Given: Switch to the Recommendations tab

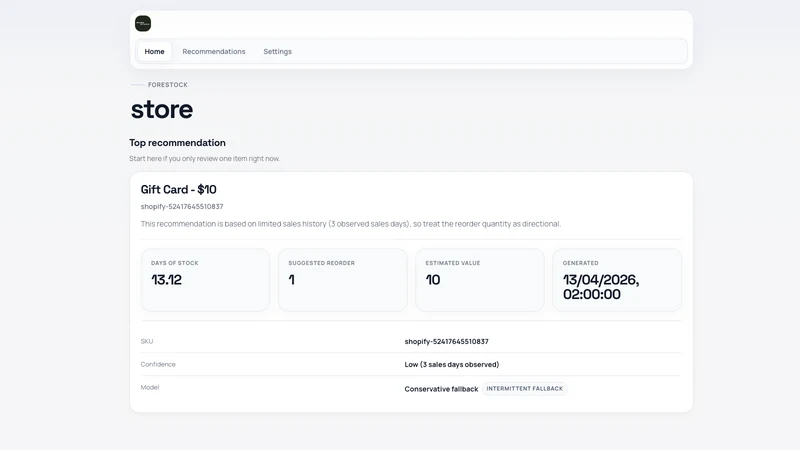Looking at the screenshot, I should (214, 52).
